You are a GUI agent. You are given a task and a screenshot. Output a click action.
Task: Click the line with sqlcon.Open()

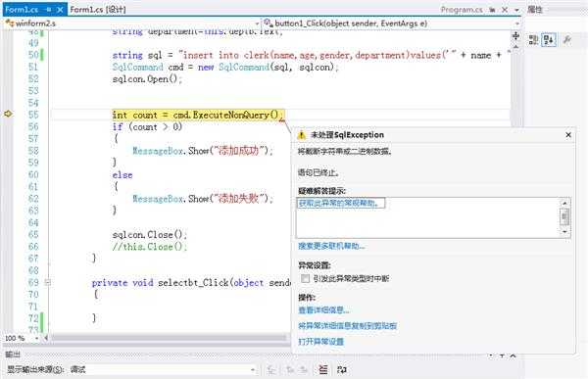click(x=147, y=79)
